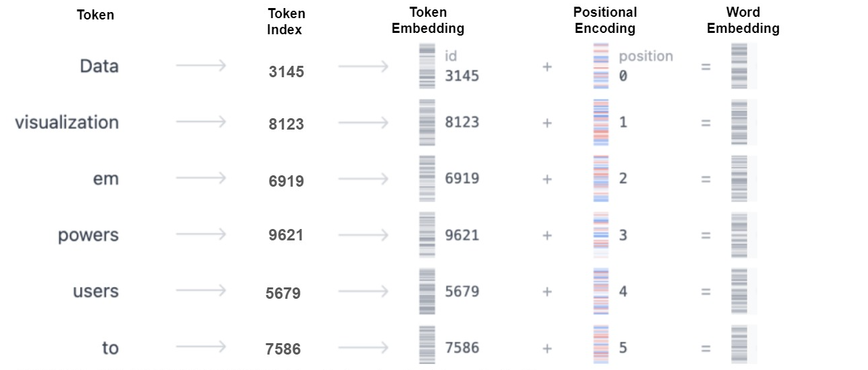Click the "Token Embedding" column header
The height and width of the screenshot is (370, 868).
(x=428, y=20)
